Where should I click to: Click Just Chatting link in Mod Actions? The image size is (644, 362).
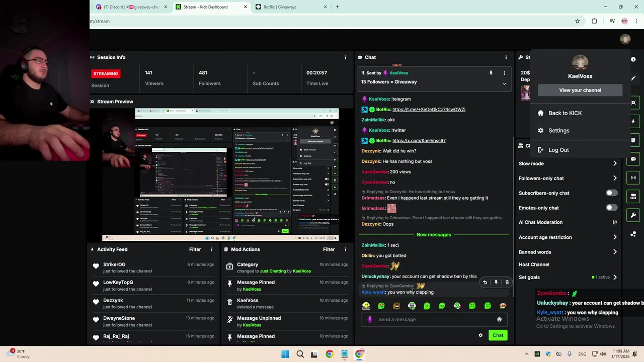coord(273,271)
